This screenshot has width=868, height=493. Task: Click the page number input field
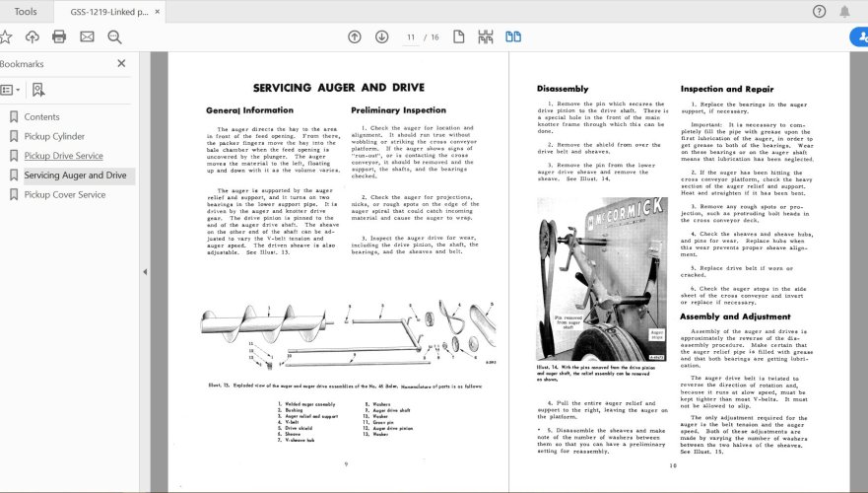pyautogui.click(x=412, y=36)
